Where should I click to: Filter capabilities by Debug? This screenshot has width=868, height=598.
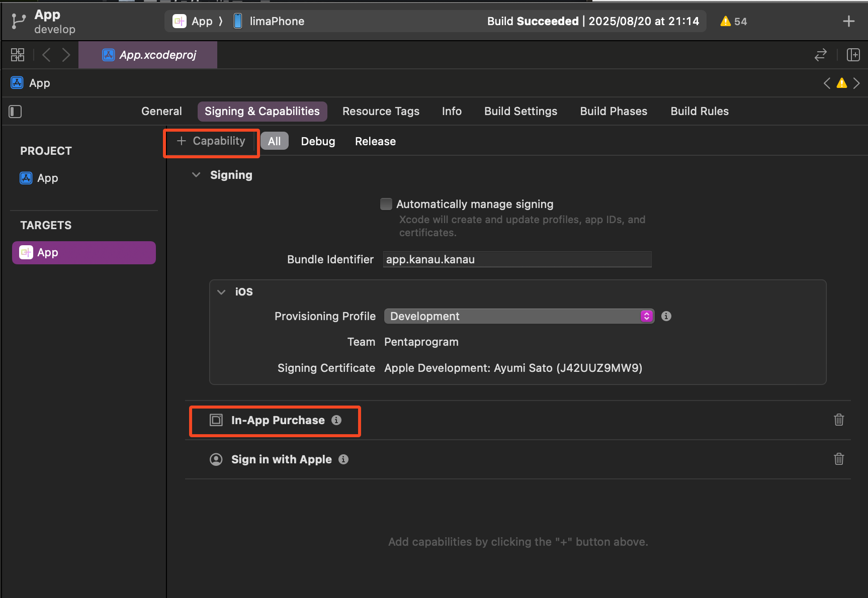[318, 141]
